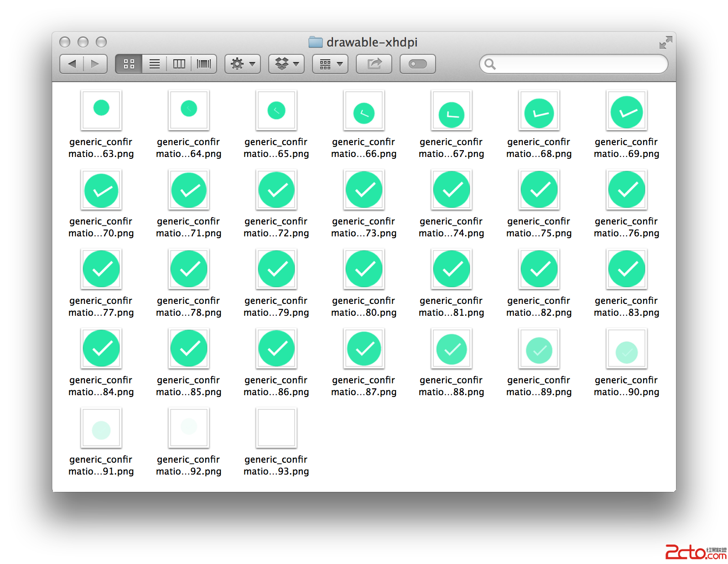Enter full screen with the arrows icon

tap(666, 42)
